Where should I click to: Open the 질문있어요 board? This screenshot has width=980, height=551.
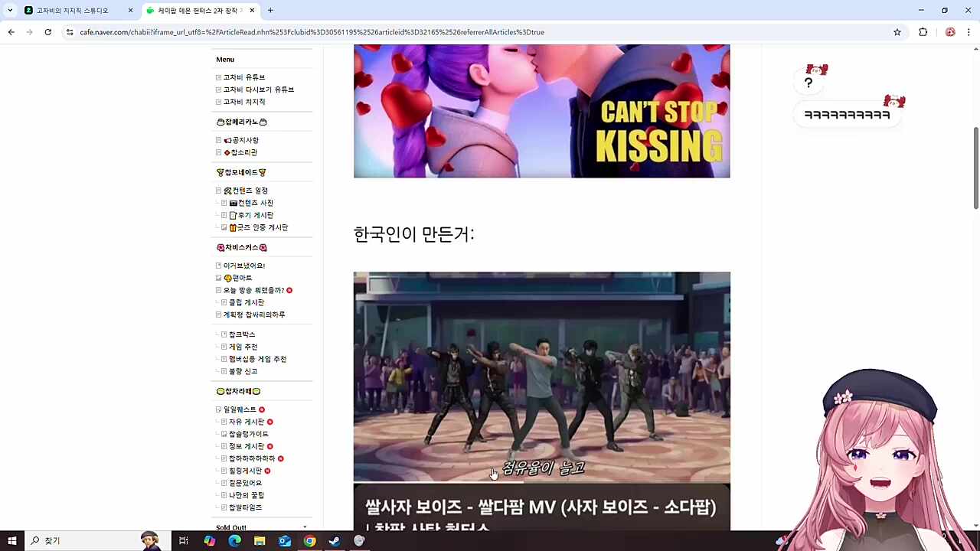click(245, 483)
